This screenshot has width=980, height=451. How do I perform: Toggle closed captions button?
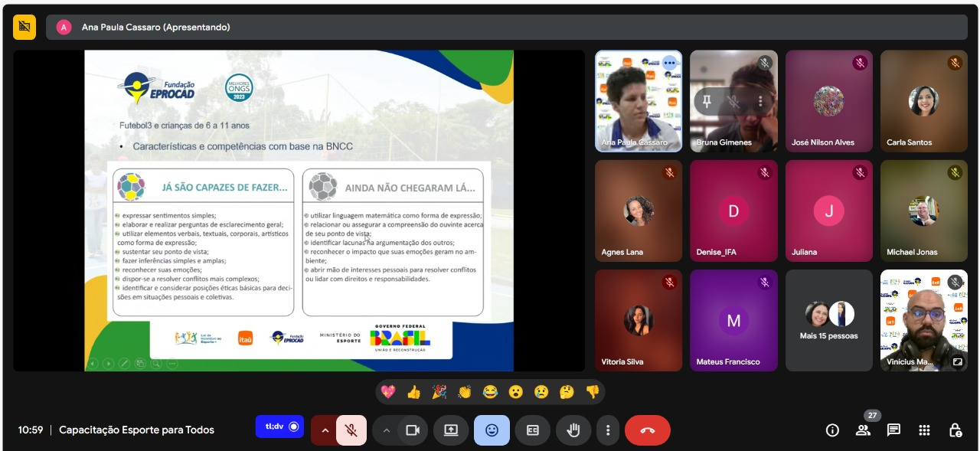tap(532, 430)
